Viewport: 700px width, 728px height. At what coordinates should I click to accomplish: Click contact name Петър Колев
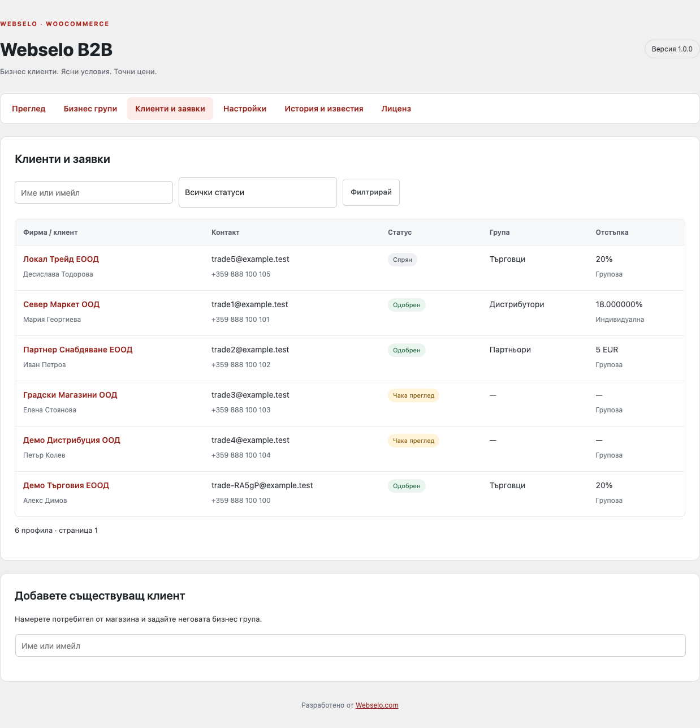(x=44, y=455)
